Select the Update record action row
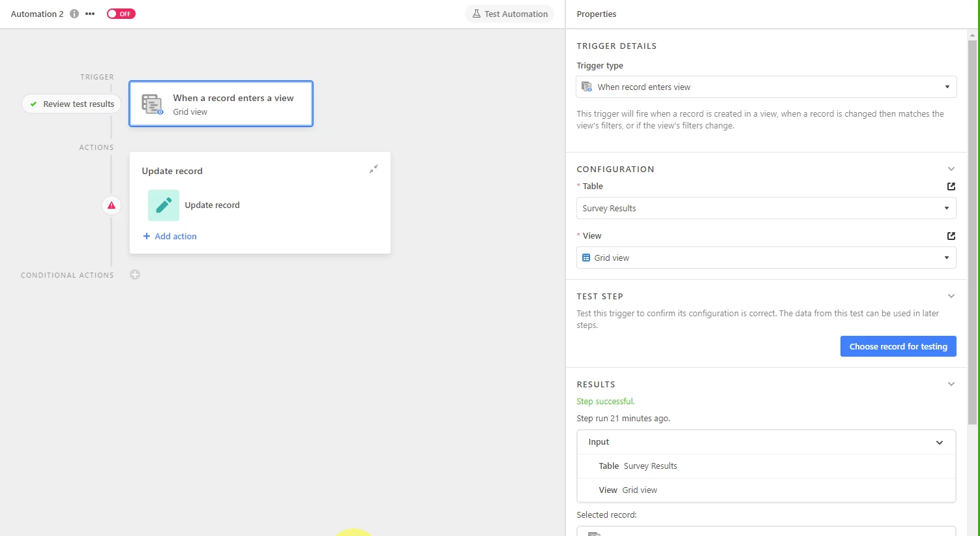This screenshot has width=980, height=536. click(260, 205)
